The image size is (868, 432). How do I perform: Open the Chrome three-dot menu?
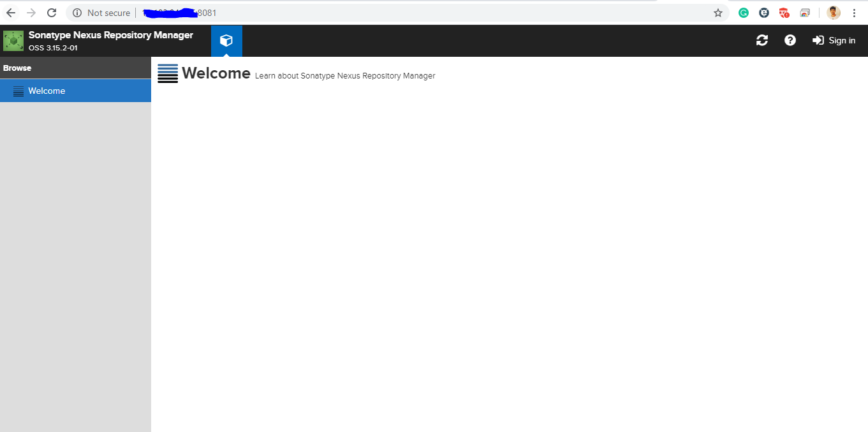point(855,12)
